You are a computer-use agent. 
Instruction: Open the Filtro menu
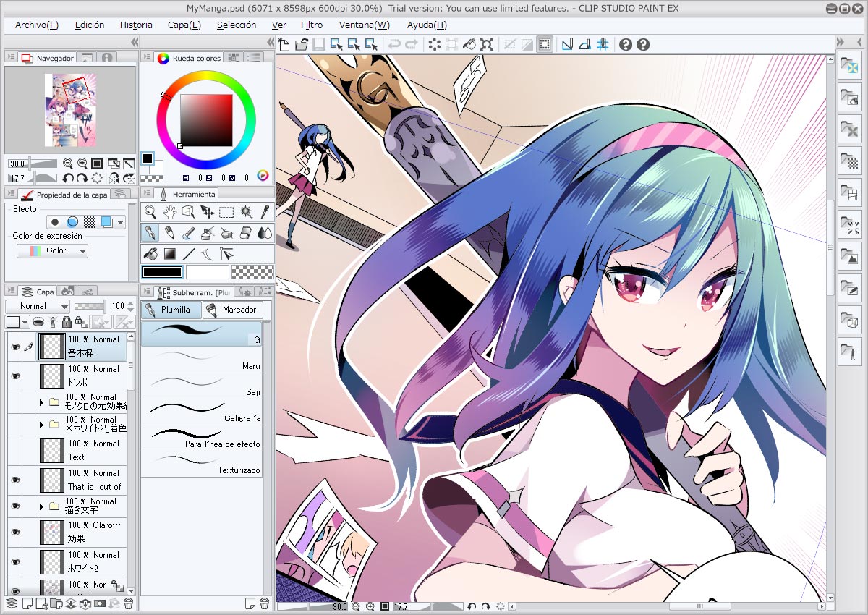311,25
